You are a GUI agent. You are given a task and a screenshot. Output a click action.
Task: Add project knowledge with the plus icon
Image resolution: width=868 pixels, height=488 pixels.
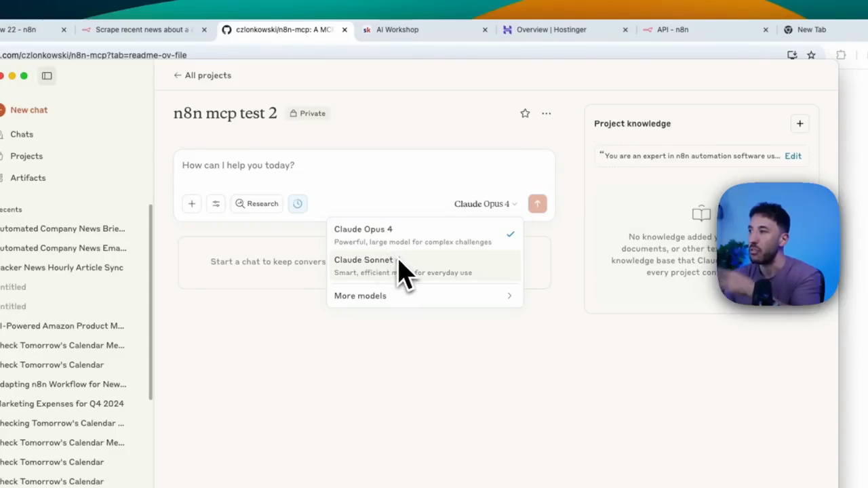(x=800, y=123)
